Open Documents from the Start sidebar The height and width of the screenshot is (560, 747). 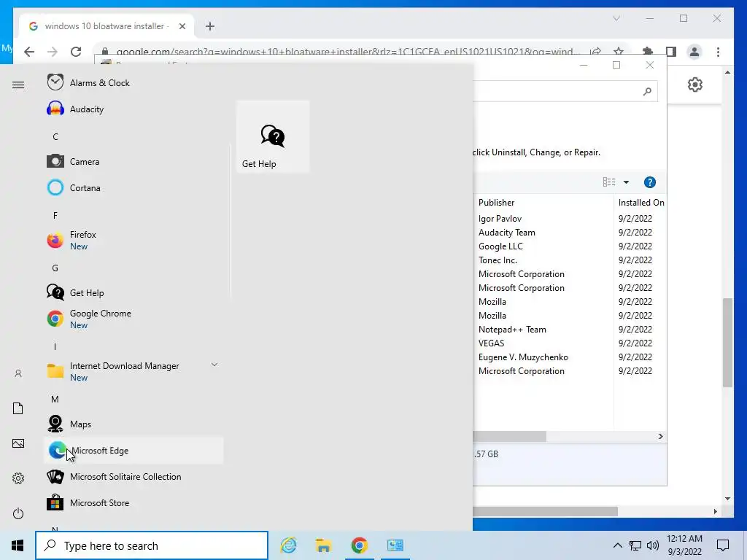point(18,408)
